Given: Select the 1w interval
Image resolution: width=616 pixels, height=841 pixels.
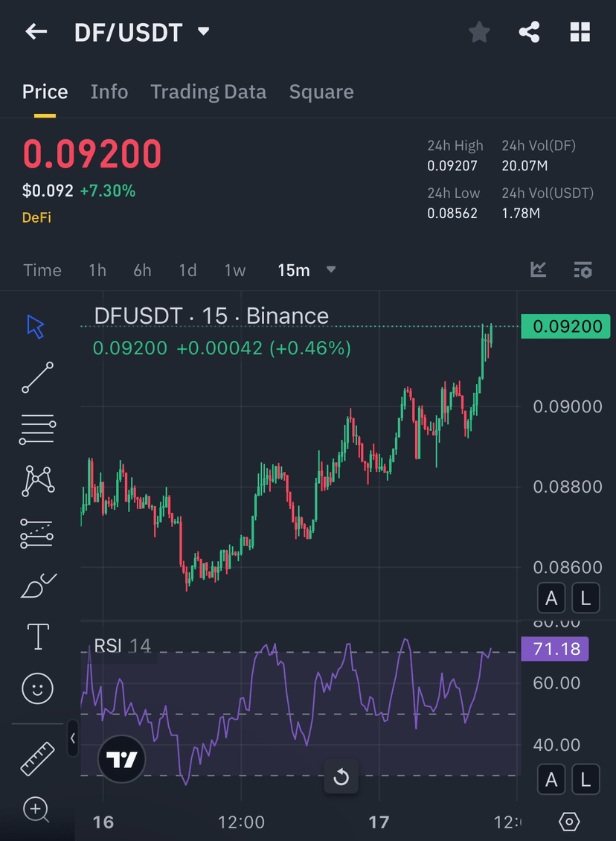Looking at the screenshot, I should click(235, 270).
